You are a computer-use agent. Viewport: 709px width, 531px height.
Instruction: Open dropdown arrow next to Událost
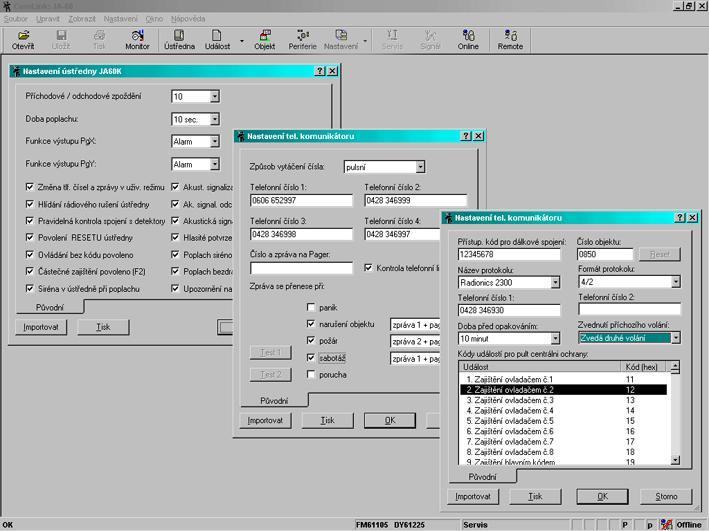coord(242,41)
